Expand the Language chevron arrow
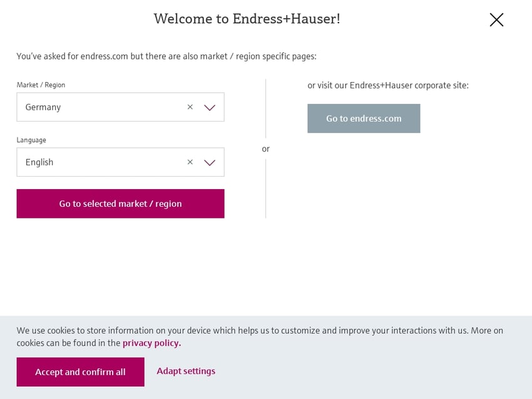 (210, 162)
